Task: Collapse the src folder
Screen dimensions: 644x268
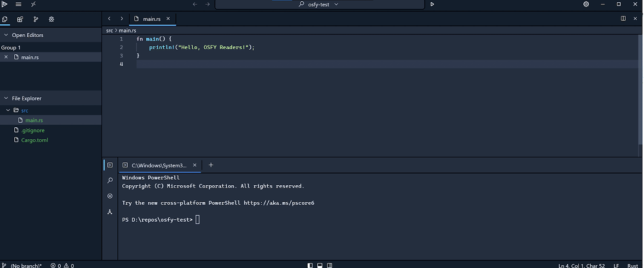Action: coord(8,110)
